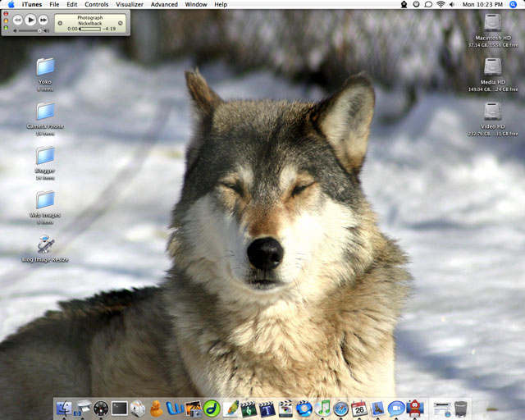Open the Help menu
This screenshot has width=525, height=420.
221,4
